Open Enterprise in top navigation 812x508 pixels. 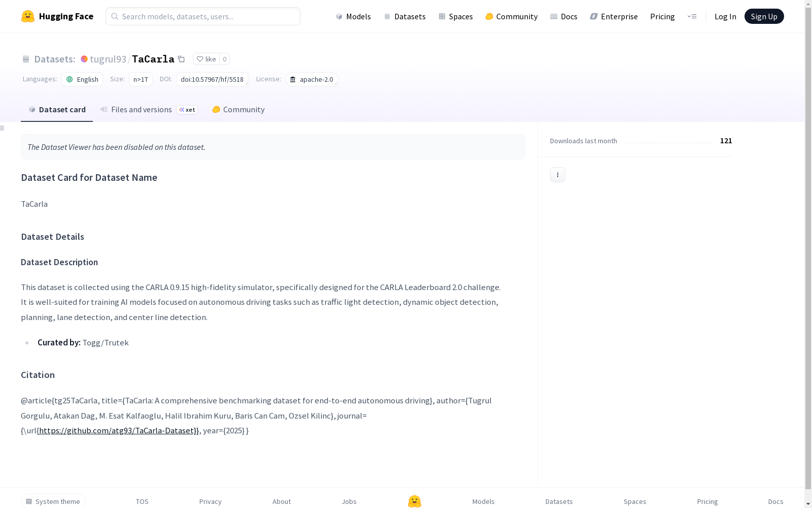pyautogui.click(x=614, y=16)
